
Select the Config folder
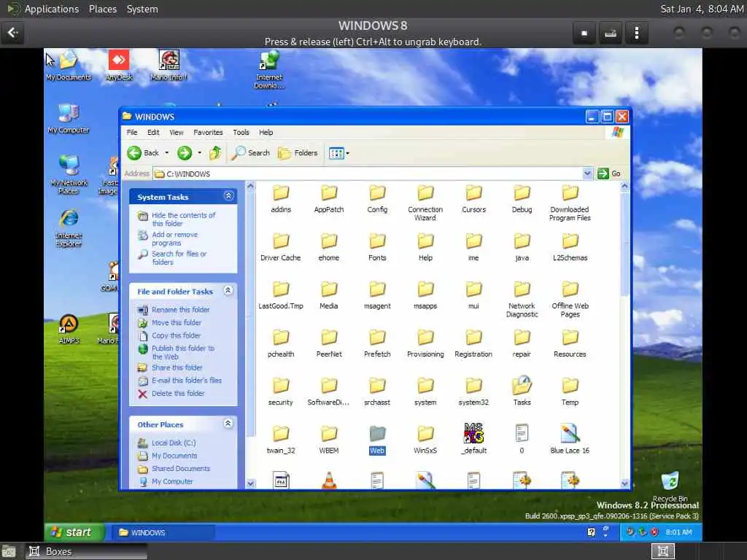(377, 198)
